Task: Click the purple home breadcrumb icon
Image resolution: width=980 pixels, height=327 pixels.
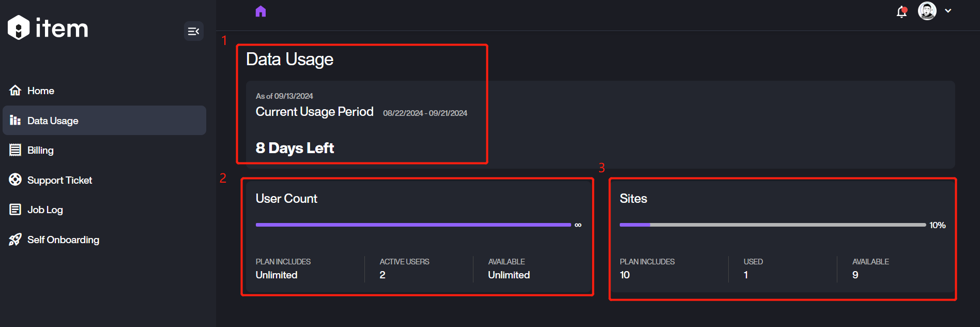Action: 261,11
